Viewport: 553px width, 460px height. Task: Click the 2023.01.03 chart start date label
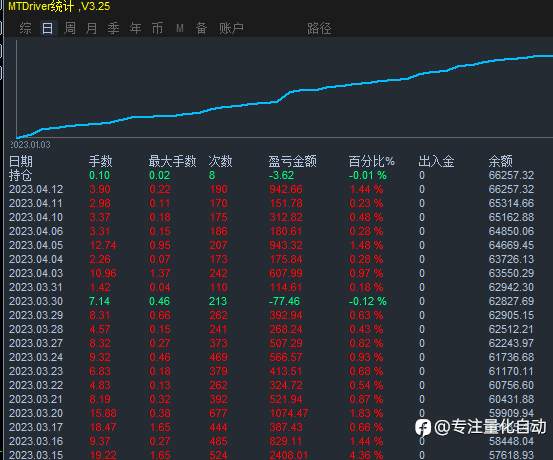(30, 145)
